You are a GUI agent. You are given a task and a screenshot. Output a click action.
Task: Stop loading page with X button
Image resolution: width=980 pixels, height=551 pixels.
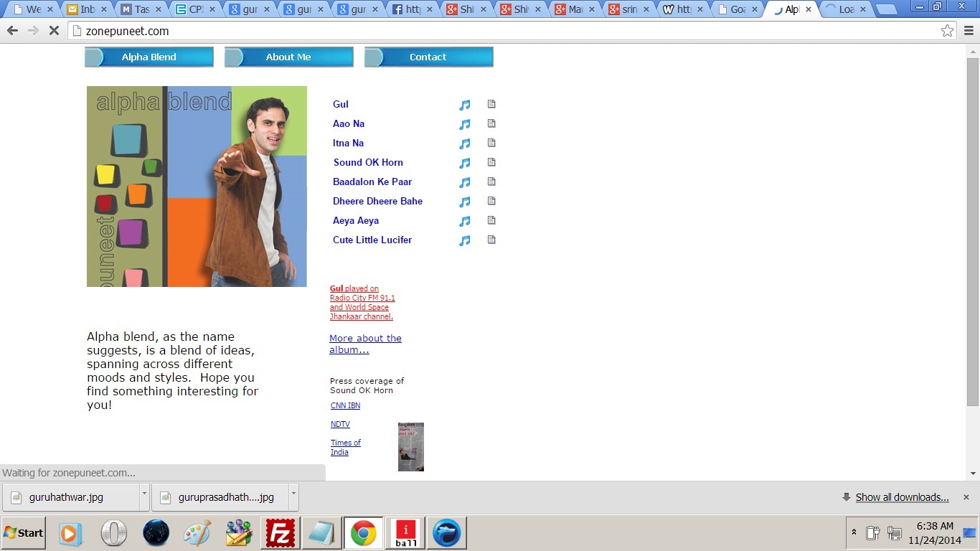54,31
